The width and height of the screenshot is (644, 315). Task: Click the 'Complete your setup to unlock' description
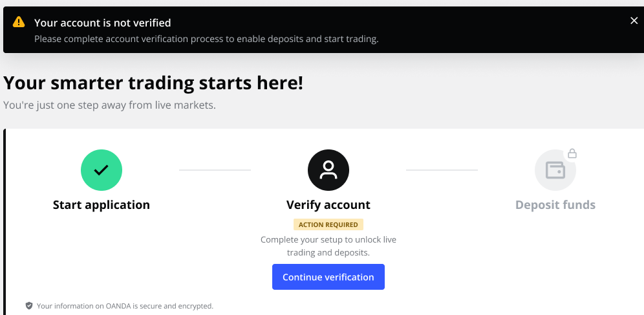[328, 246]
